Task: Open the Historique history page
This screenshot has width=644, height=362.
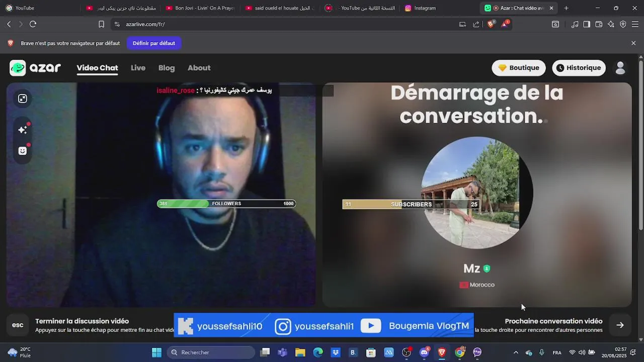Action: 579,68
